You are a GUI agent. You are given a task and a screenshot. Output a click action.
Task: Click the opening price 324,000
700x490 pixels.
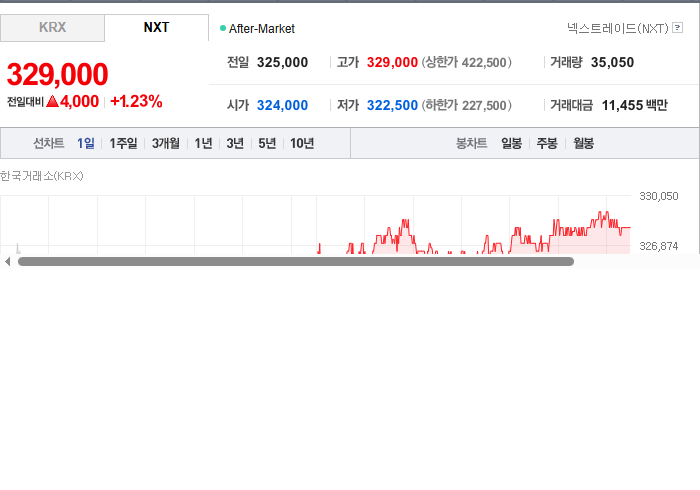pos(282,105)
